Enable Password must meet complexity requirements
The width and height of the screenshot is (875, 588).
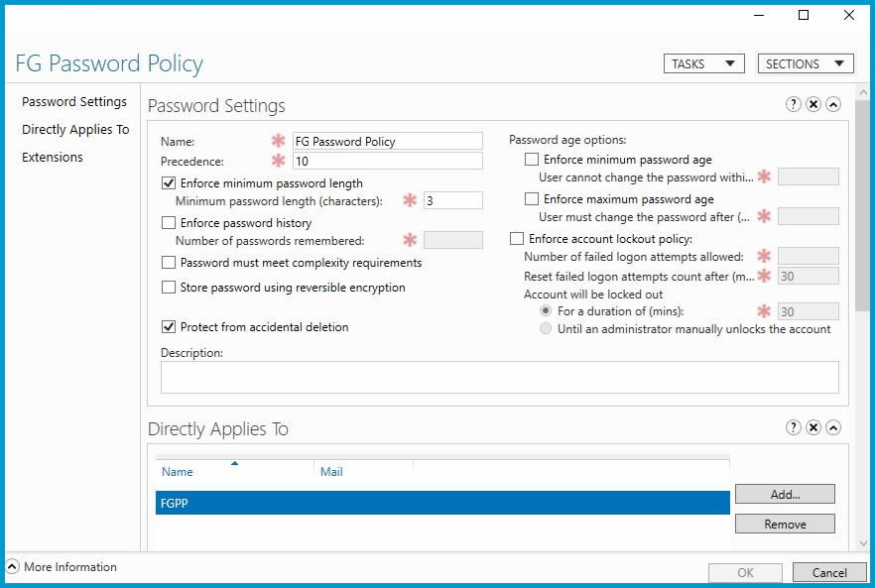tap(169, 262)
